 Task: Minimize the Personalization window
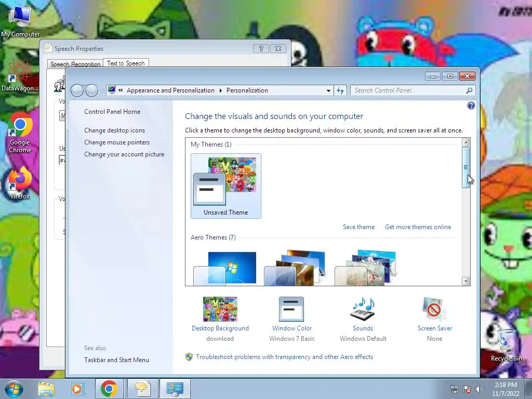pyautogui.click(x=433, y=76)
